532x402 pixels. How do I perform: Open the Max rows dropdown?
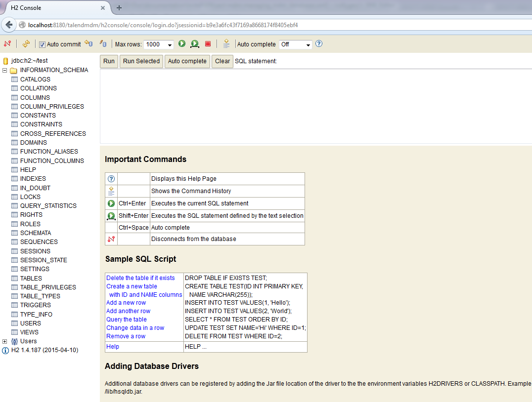click(x=158, y=44)
